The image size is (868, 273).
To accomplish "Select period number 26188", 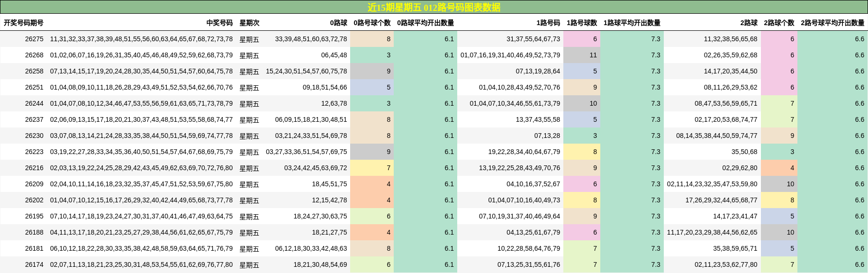I will click(34, 232).
